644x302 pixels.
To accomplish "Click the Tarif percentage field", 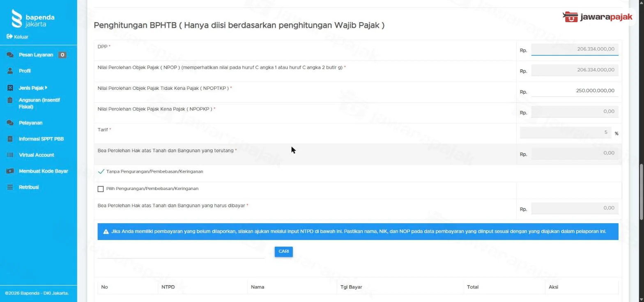I will pyautogui.click(x=566, y=133).
